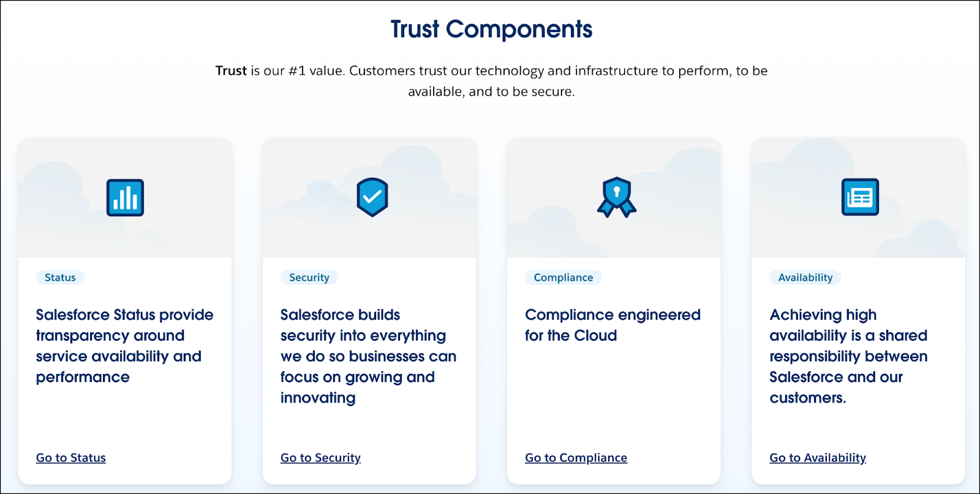Open the Go to Status link
The image size is (980, 494).
70,457
